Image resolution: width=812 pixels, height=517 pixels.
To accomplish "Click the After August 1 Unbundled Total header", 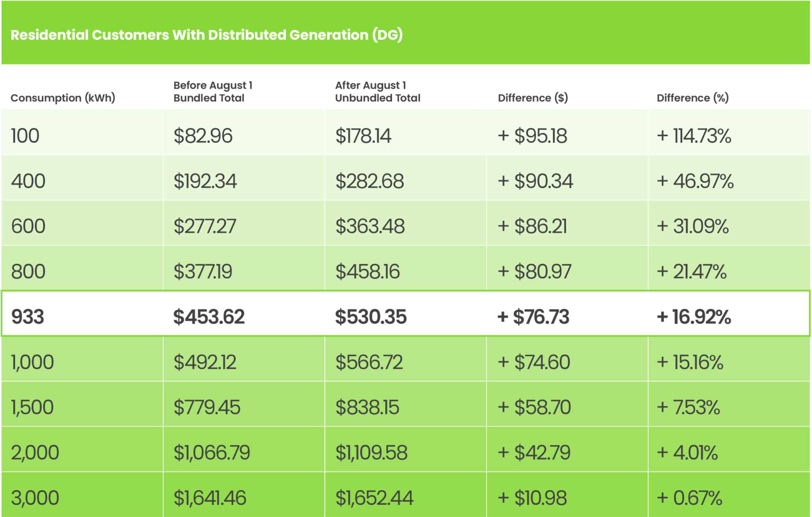I will [377, 92].
